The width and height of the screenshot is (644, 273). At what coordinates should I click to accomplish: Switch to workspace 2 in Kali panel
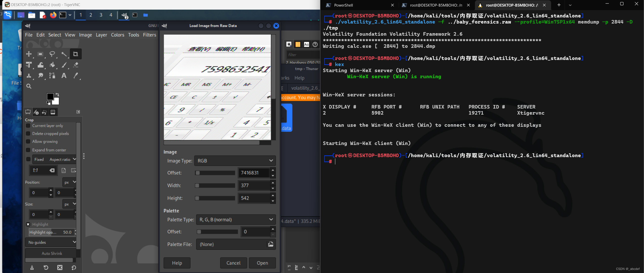click(x=91, y=15)
